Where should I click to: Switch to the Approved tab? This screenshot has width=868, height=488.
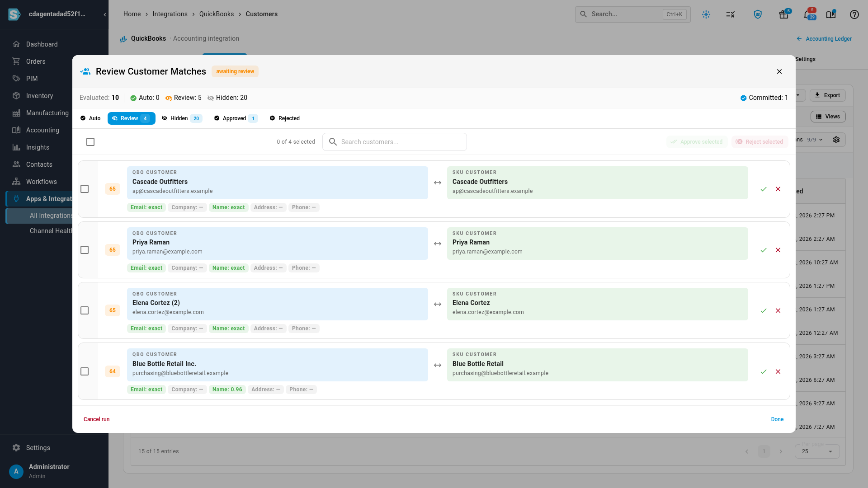coord(236,118)
